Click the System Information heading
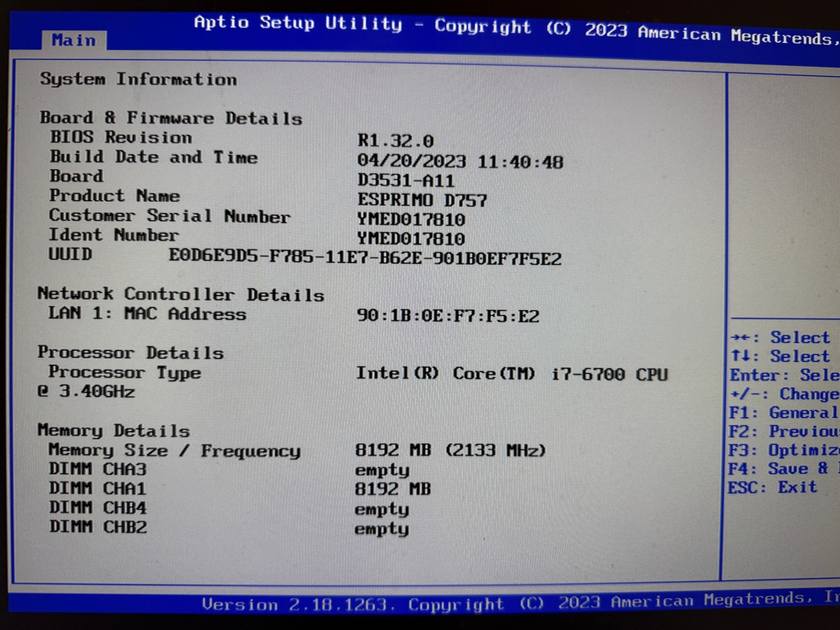The image size is (840, 630). point(139,79)
